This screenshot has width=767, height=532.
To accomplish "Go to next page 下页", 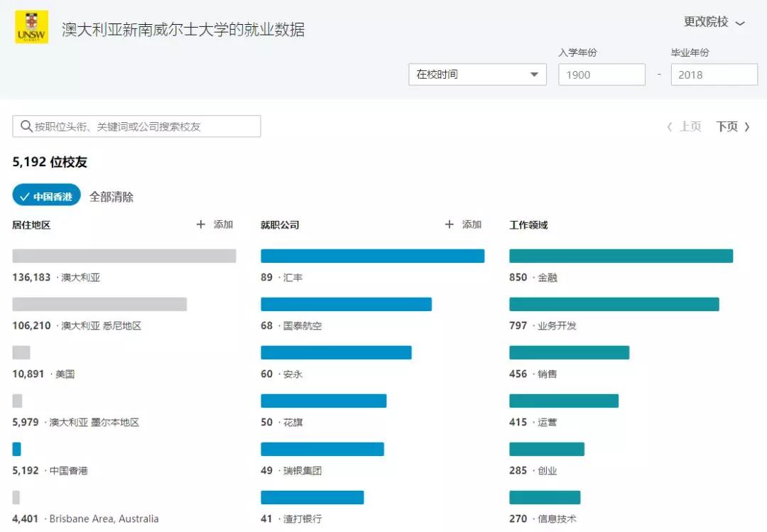I will tap(733, 126).
